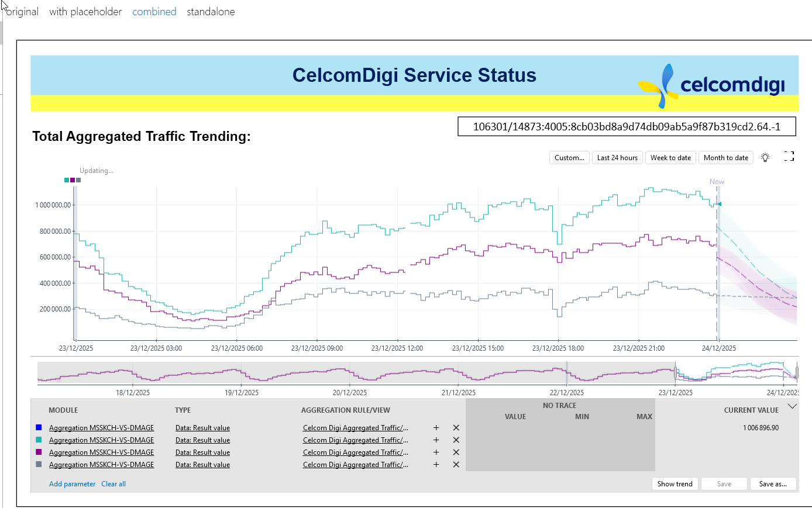Switch to the standalone tab
Image resolution: width=812 pixels, height=508 pixels.
[x=211, y=12]
